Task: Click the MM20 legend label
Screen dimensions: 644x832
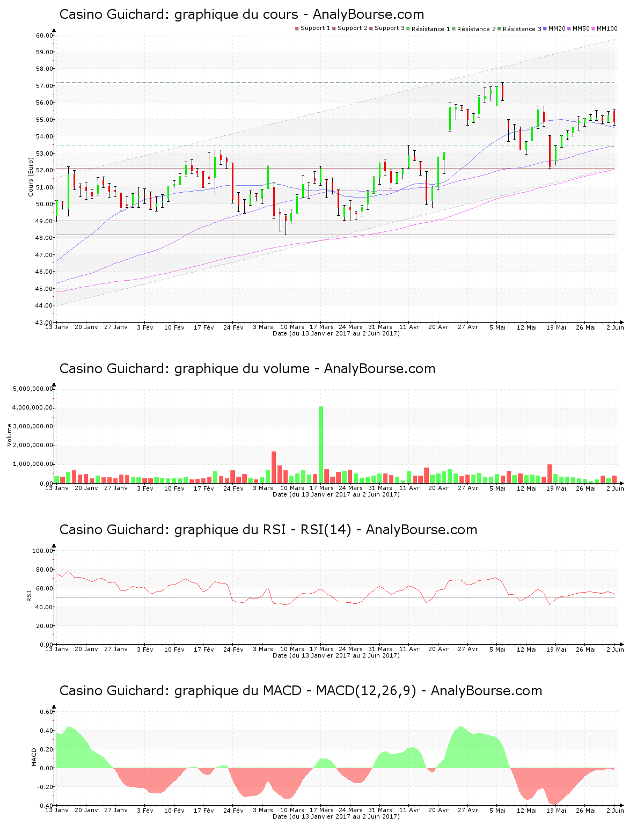Action: 557,28
